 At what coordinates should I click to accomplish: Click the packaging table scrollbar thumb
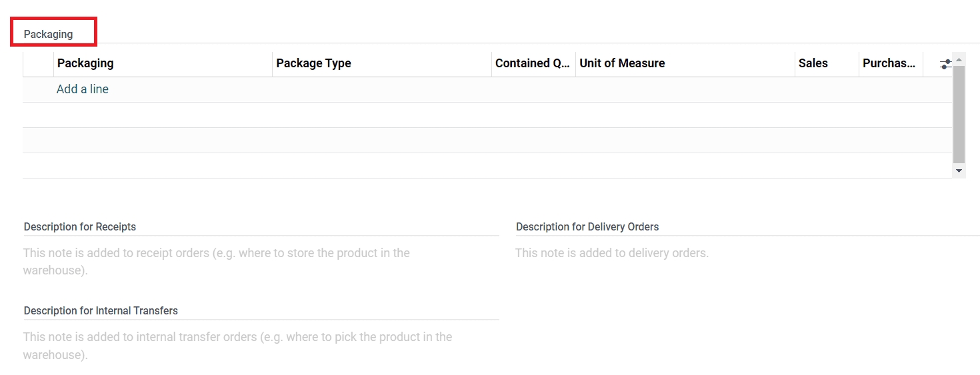(x=959, y=113)
